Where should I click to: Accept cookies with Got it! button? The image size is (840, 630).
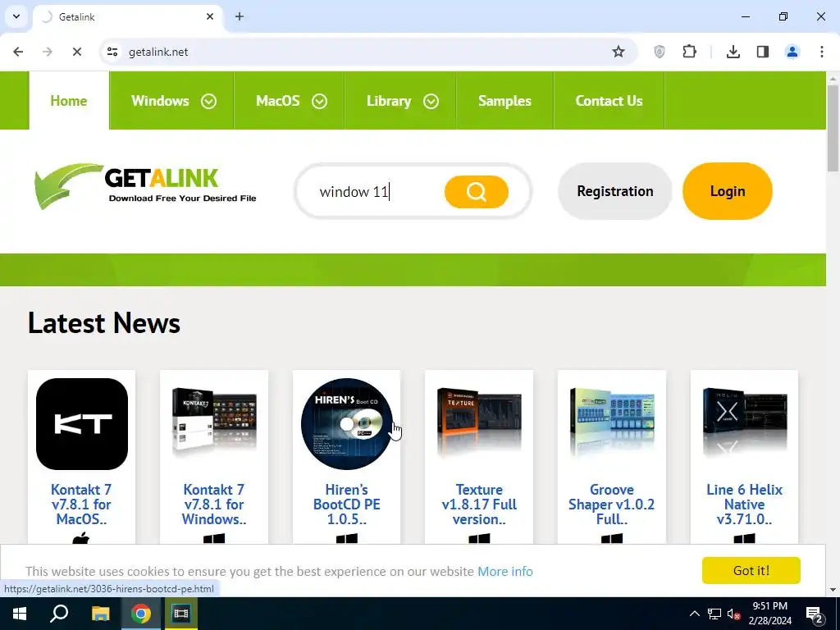click(751, 571)
